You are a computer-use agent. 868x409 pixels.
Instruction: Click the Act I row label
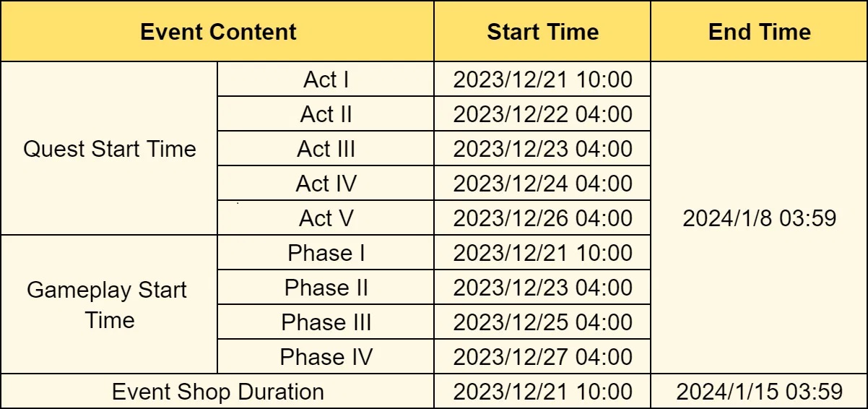tap(326, 79)
